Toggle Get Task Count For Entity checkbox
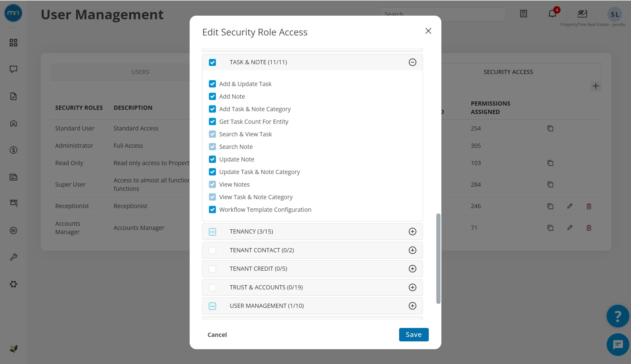This screenshot has height=364, width=631. coord(212,122)
